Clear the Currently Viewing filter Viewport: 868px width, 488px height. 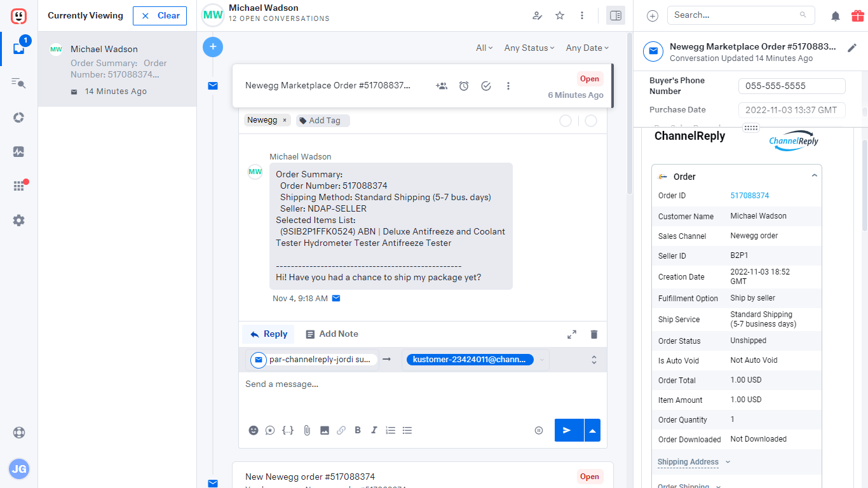pyautogui.click(x=159, y=16)
